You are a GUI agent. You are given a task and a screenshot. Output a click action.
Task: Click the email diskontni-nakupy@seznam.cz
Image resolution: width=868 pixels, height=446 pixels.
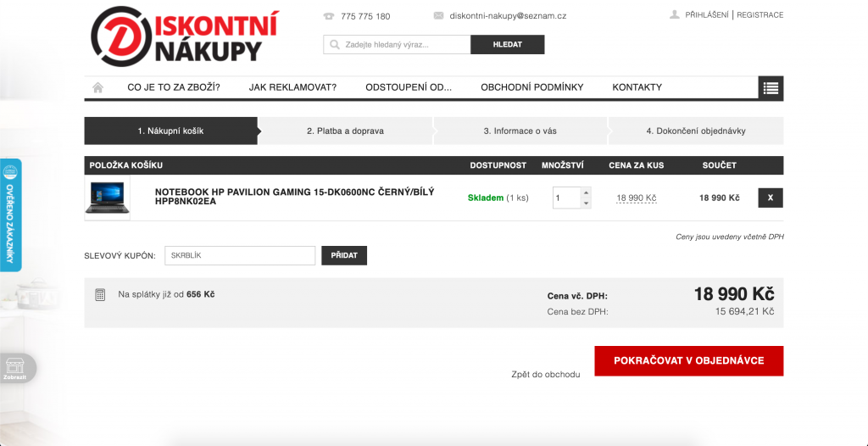click(x=509, y=16)
